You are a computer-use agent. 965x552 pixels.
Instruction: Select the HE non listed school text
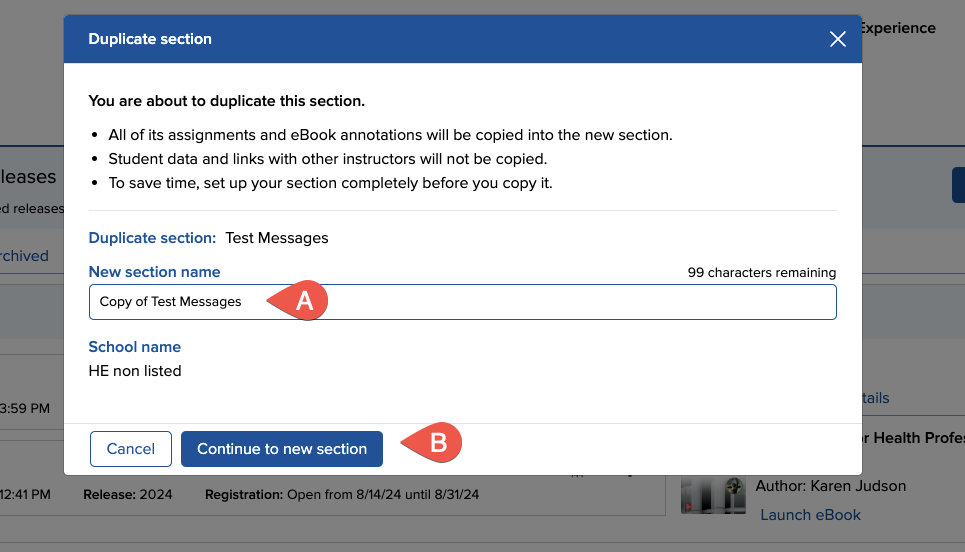(135, 371)
